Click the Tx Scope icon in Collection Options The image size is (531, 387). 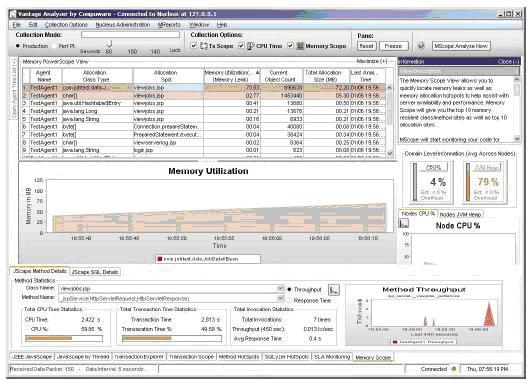tap(204, 46)
